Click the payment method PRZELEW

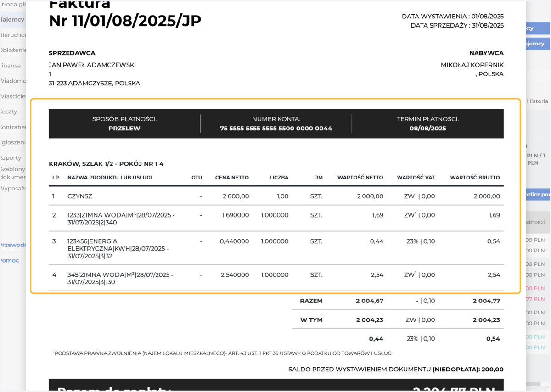[124, 129]
